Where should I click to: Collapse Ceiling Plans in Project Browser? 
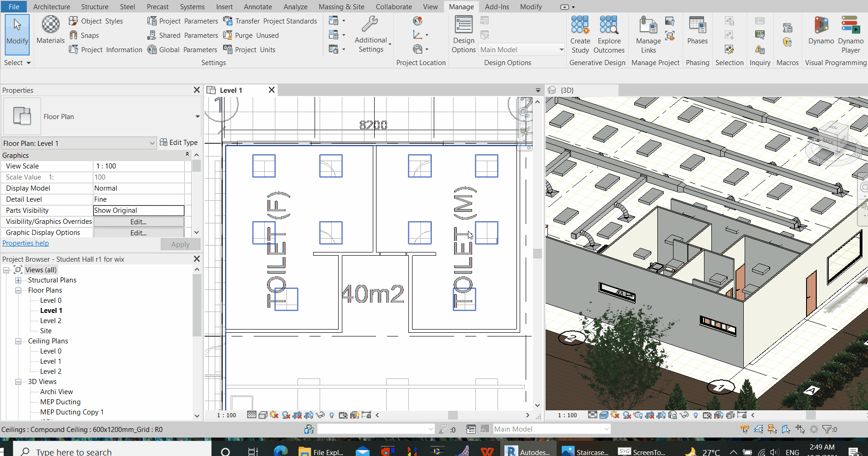18,341
